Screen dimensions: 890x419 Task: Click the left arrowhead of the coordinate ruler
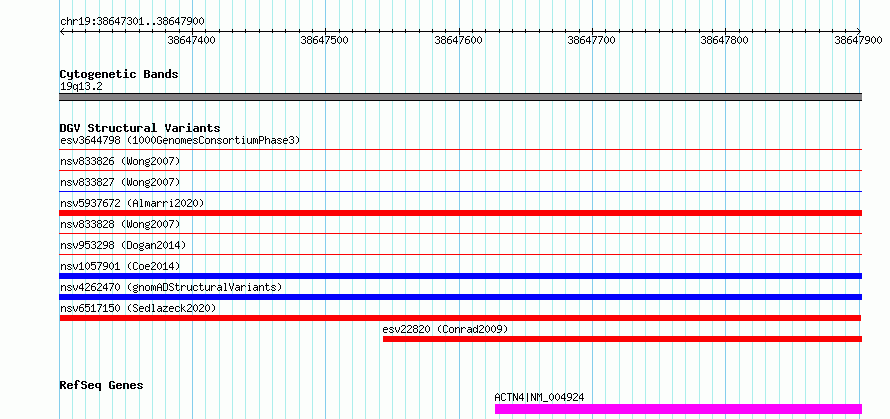pos(62,32)
